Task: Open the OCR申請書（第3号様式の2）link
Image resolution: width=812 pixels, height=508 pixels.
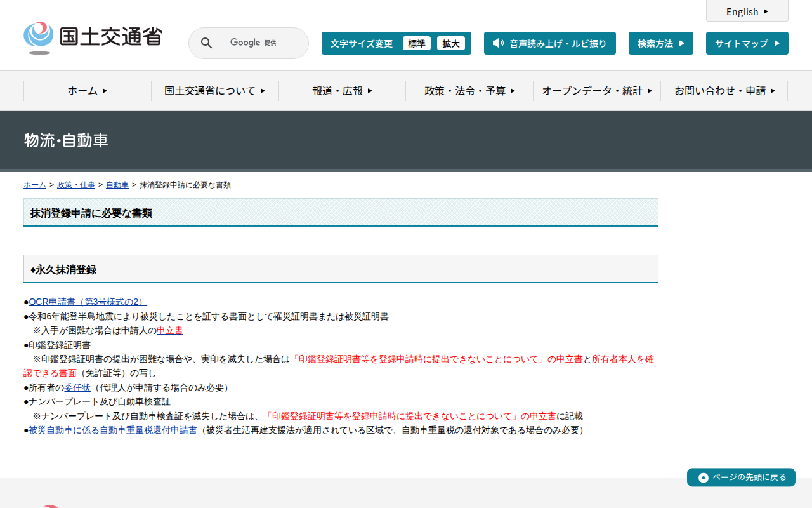Action: [88, 302]
